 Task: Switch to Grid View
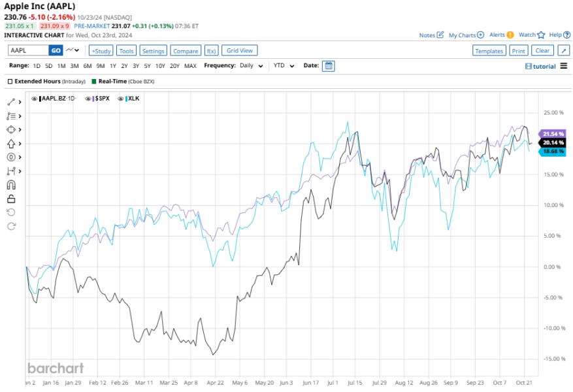click(x=239, y=50)
